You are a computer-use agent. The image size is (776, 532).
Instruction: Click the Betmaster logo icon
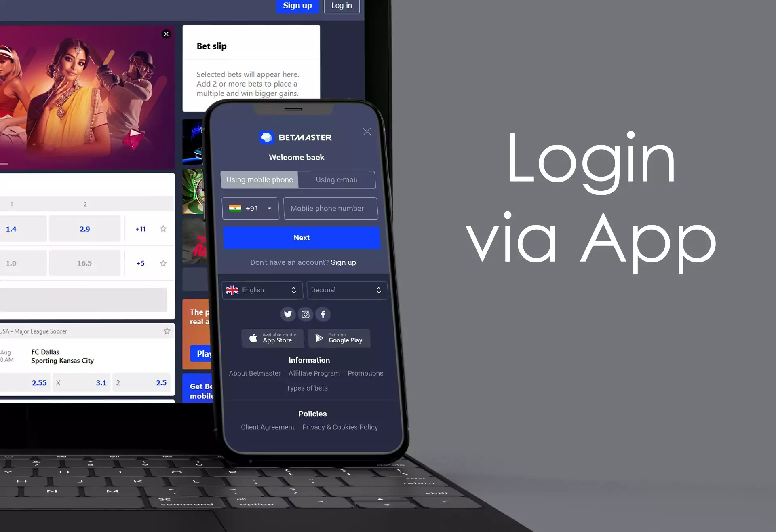click(266, 137)
